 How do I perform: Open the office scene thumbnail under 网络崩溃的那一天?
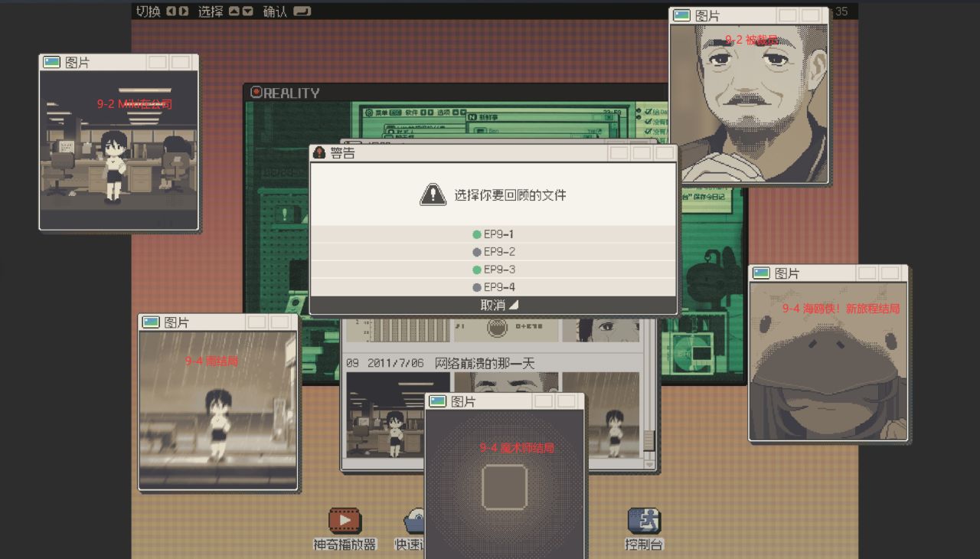click(x=397, y=415)
